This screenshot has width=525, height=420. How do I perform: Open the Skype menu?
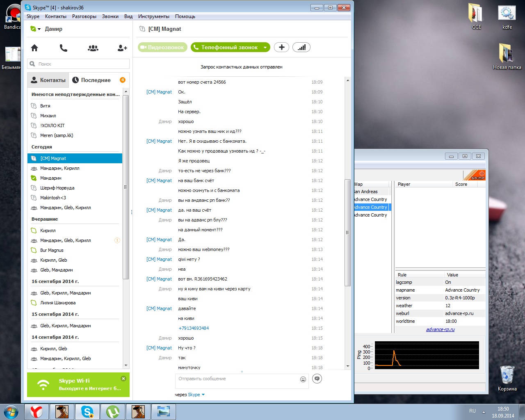(x=33, y=16)
